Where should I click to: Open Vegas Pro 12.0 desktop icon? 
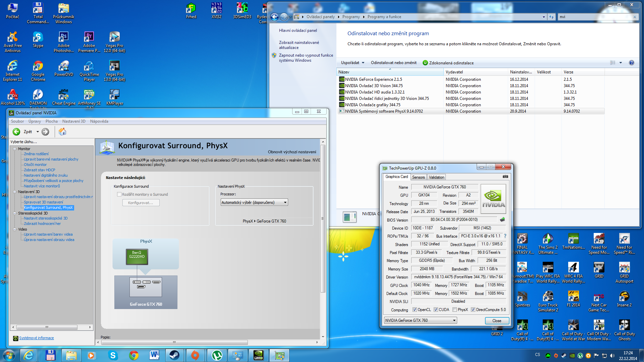click(115, 42)
